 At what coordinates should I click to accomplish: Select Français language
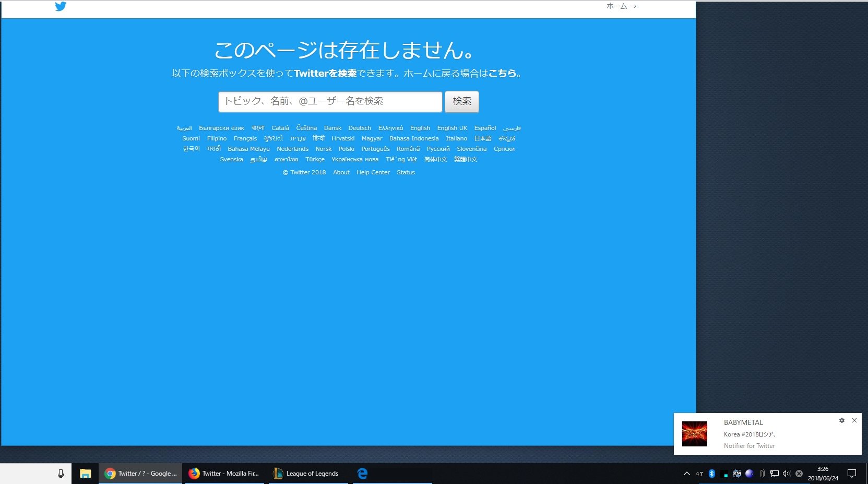(245, 138)
